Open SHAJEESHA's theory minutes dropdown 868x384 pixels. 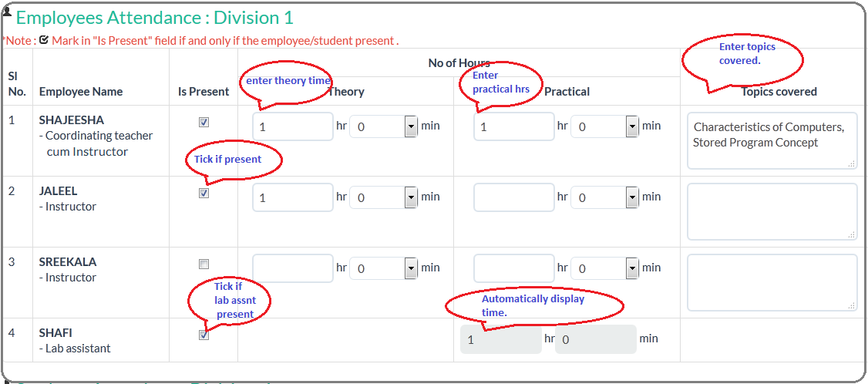click(x=410, y=126)
